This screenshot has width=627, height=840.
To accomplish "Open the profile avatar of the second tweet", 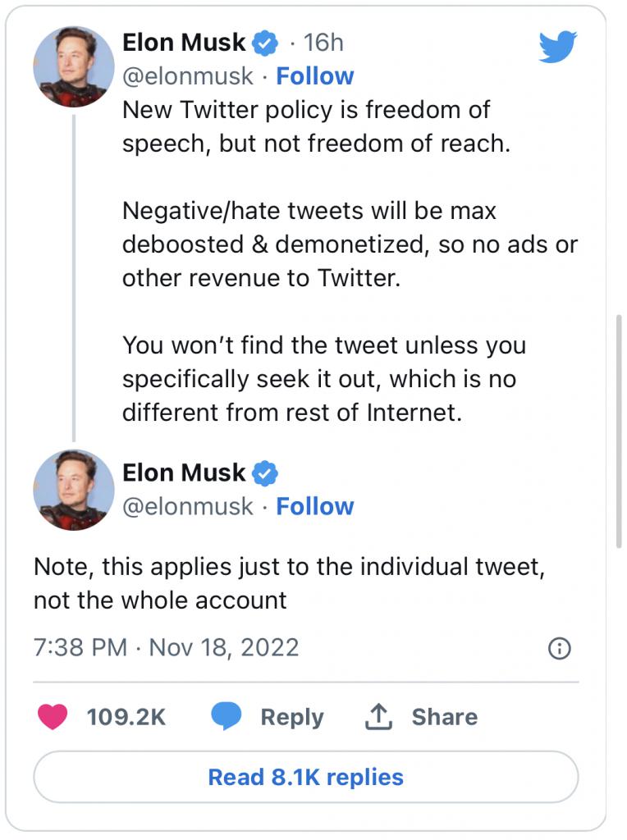I will (x=74, y=490).
